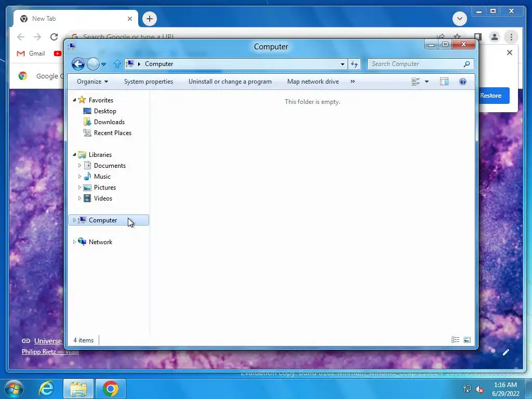532x399 pixels.
Task: Select Libraries in the navigation pane
Action: pyautogui.click(x=100, y=155)
